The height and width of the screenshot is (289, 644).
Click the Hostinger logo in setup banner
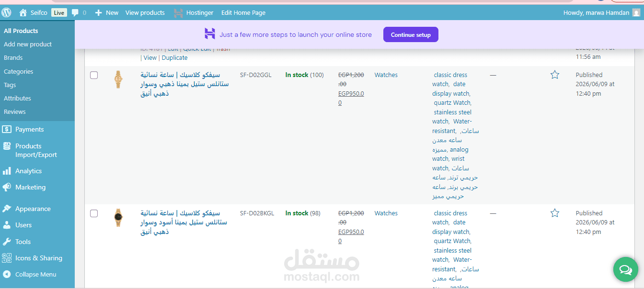point(210,34)
